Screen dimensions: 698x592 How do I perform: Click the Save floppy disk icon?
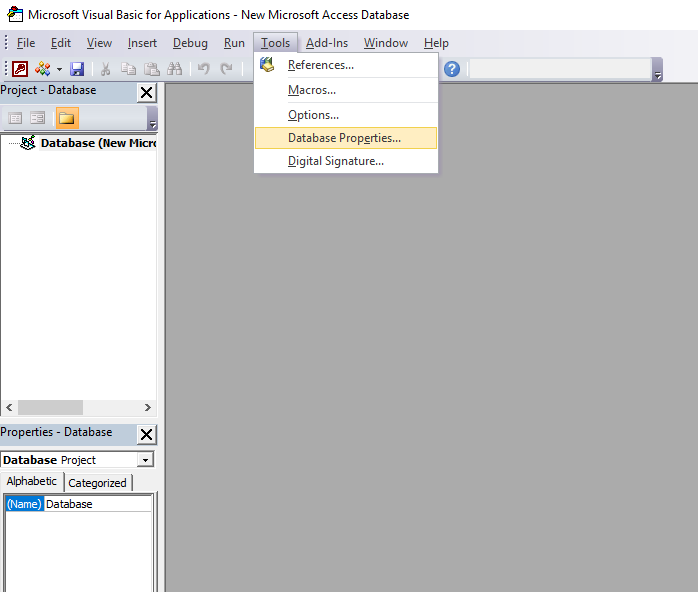(77, 69)
